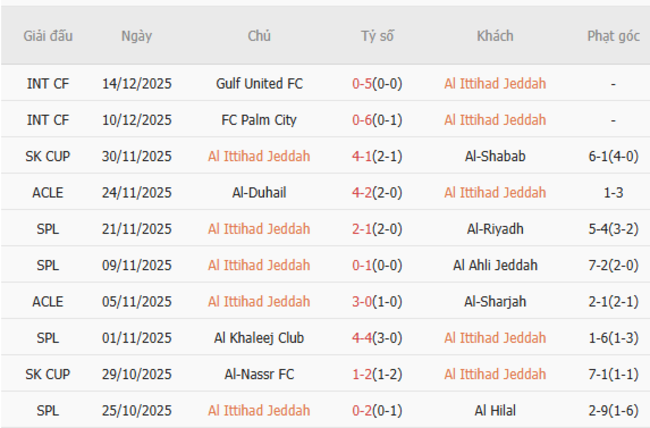Select the ACLE label on 24/11/2025 row
This screenshot has width=650, height=428.
pyautogui.click(x=48, y=193)
